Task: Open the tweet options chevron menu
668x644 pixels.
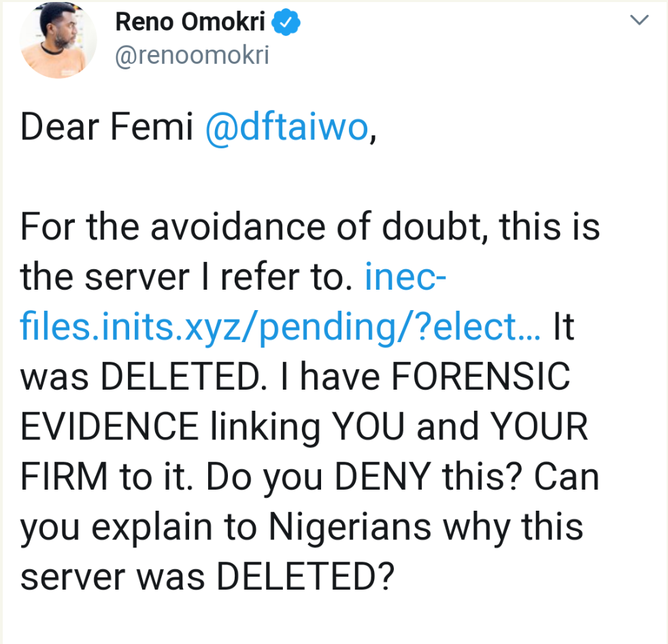Action: click(x=639, y=22)
